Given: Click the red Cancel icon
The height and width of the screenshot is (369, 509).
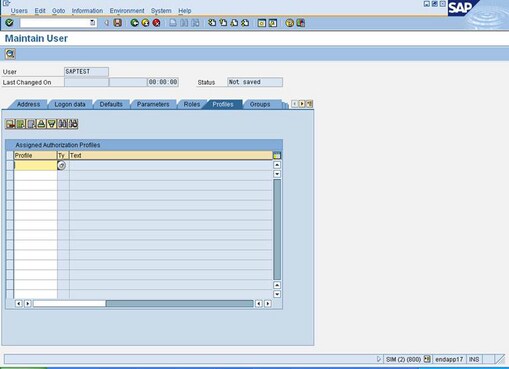Looking at the screenshot, I should [x=156, y=23].
